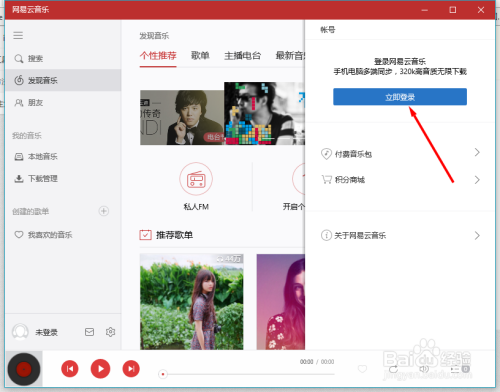Click the 朋友 people icon
The image size is (500, 392).
click(19, 103)
